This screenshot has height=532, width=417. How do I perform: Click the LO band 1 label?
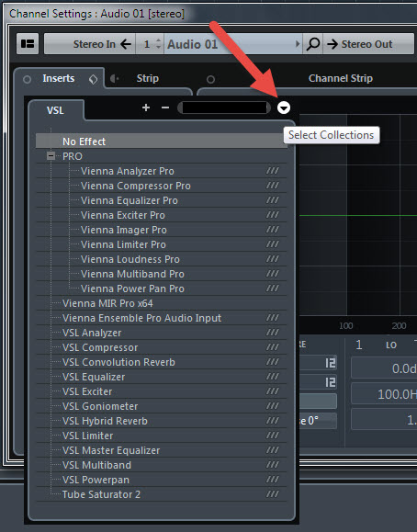pyautogui.click(x=391, y=345)
